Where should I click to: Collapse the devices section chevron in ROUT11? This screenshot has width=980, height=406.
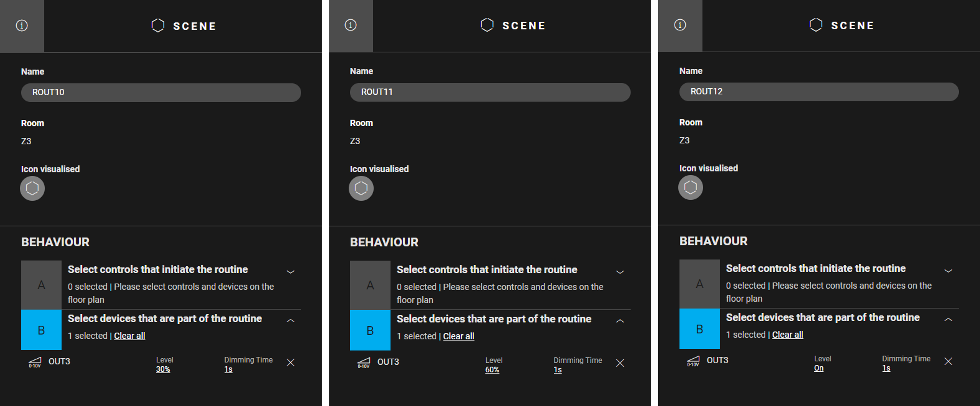point(620,321)
